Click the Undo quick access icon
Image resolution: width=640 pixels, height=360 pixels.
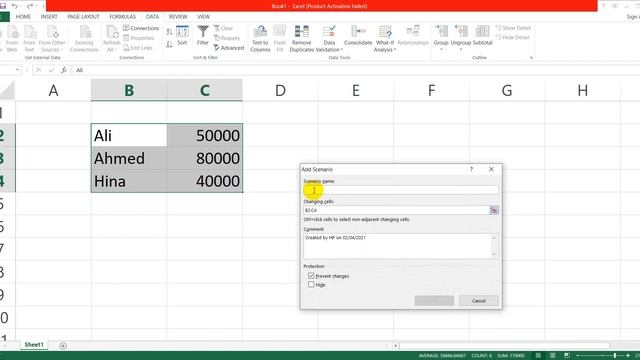tap(14, 6)
